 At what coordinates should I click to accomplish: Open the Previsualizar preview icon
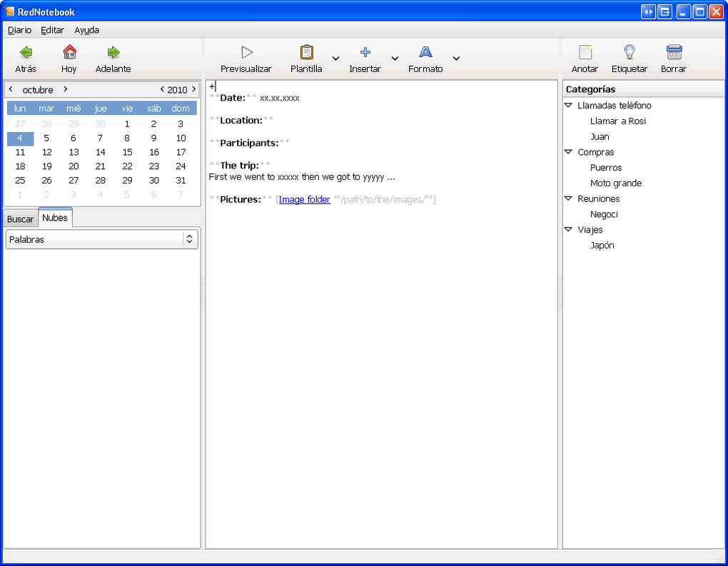(x=246, y=51)
